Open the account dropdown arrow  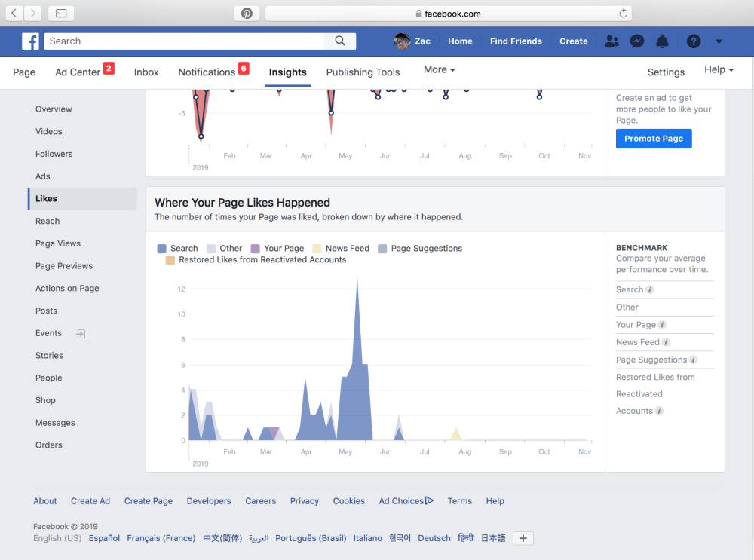coord(719,41)
